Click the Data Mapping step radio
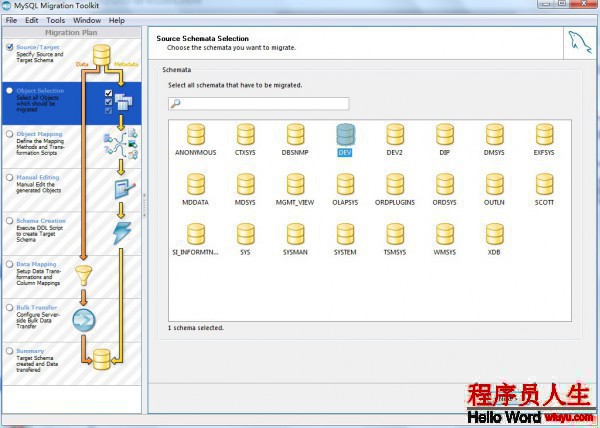 tap(10, 264)
